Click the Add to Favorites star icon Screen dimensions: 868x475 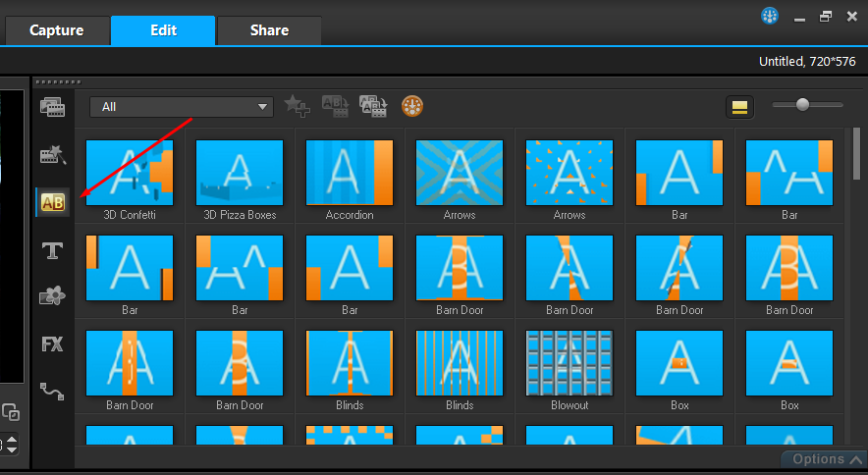click(x=297, y=106)
